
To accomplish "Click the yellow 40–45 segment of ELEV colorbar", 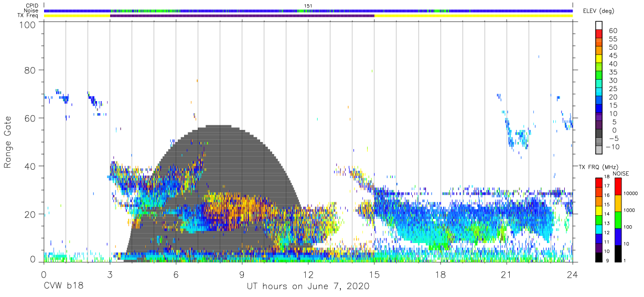I will coord(599,60).
